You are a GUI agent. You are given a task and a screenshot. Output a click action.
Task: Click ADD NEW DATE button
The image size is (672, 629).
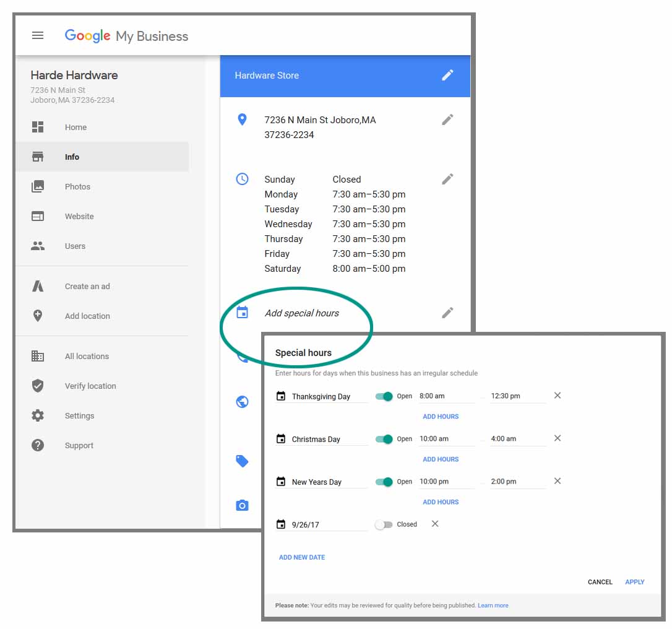[302, 557]
